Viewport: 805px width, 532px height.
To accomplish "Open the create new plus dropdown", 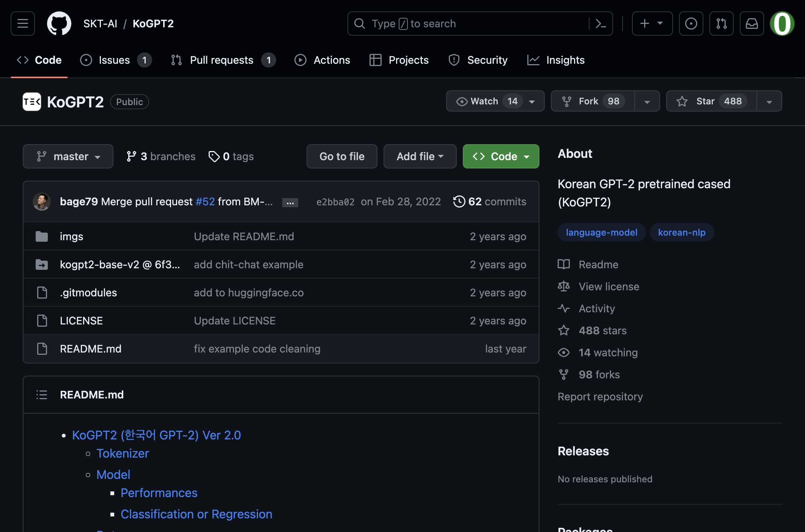I will click(x=652, y=24).
